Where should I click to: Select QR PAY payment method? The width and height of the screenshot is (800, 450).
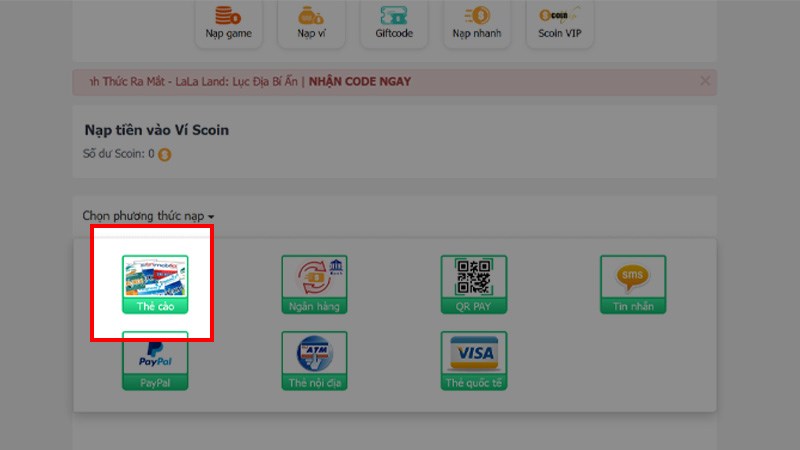coord(474,284)
